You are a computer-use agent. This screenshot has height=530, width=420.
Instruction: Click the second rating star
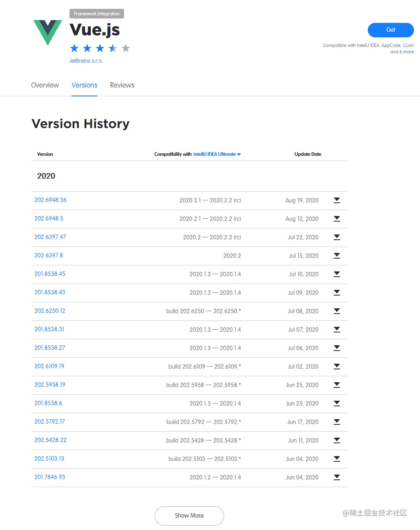point(87,48)
